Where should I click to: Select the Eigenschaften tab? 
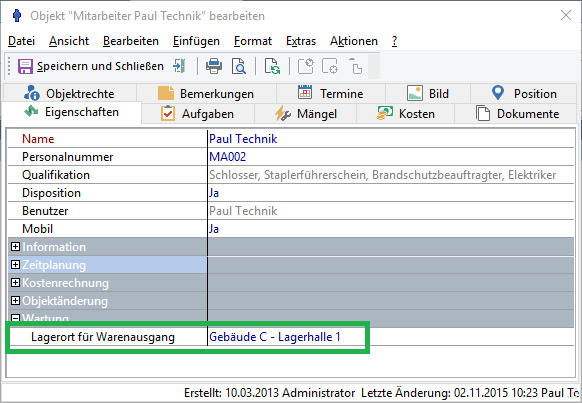point(72,112)
